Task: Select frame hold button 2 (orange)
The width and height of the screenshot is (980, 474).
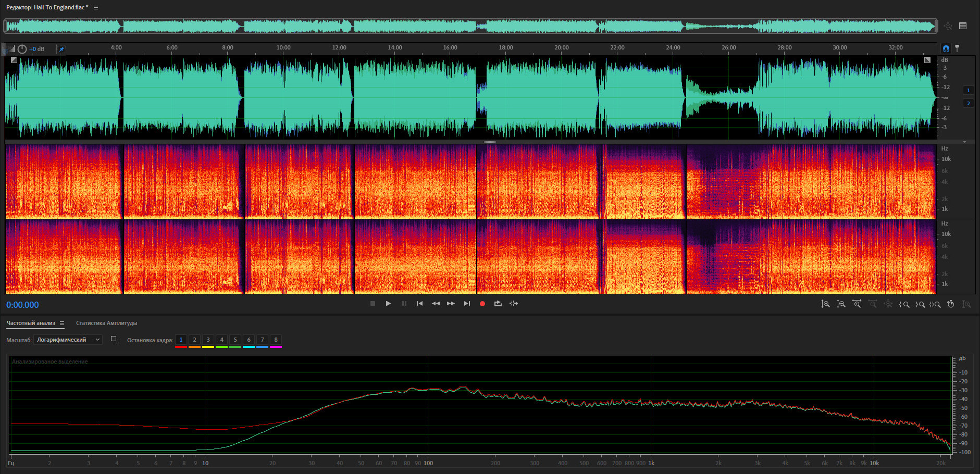Action: (x=194, y=340)
